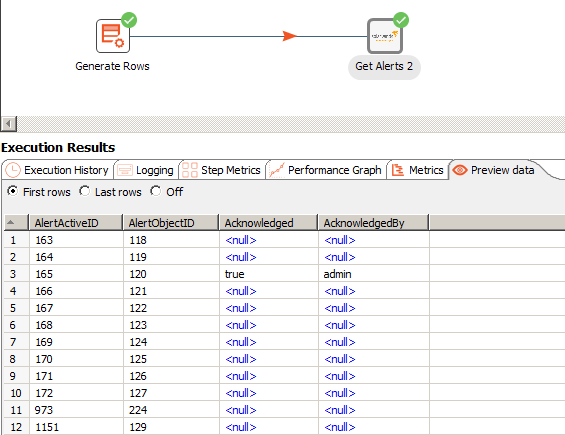Viewport: 565px width, 435px height.
Task: Click the Metrics tab icon
Action: (398, 170)
